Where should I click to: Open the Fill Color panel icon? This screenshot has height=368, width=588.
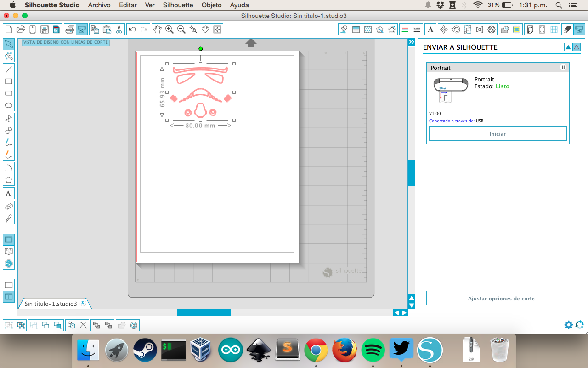[344, 29]
